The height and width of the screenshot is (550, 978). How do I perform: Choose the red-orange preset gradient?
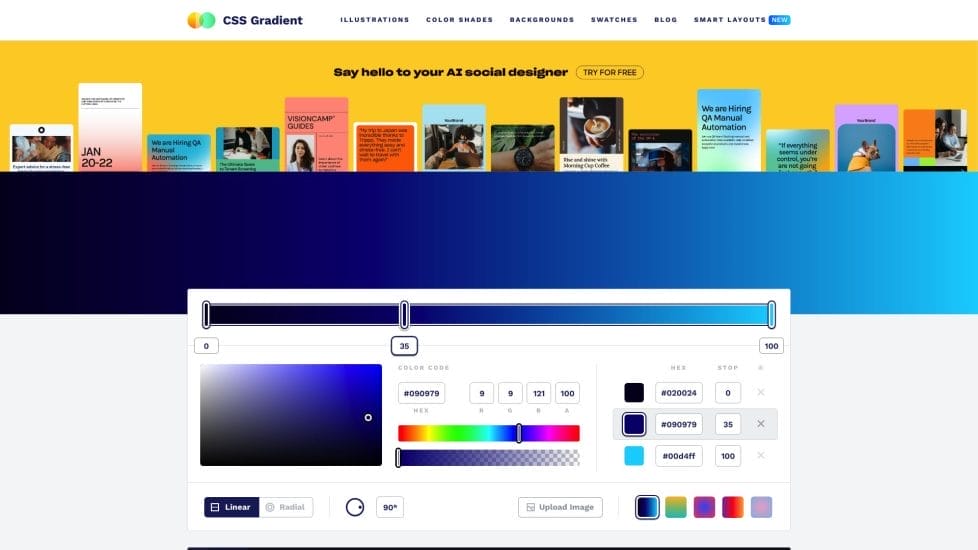733,507
